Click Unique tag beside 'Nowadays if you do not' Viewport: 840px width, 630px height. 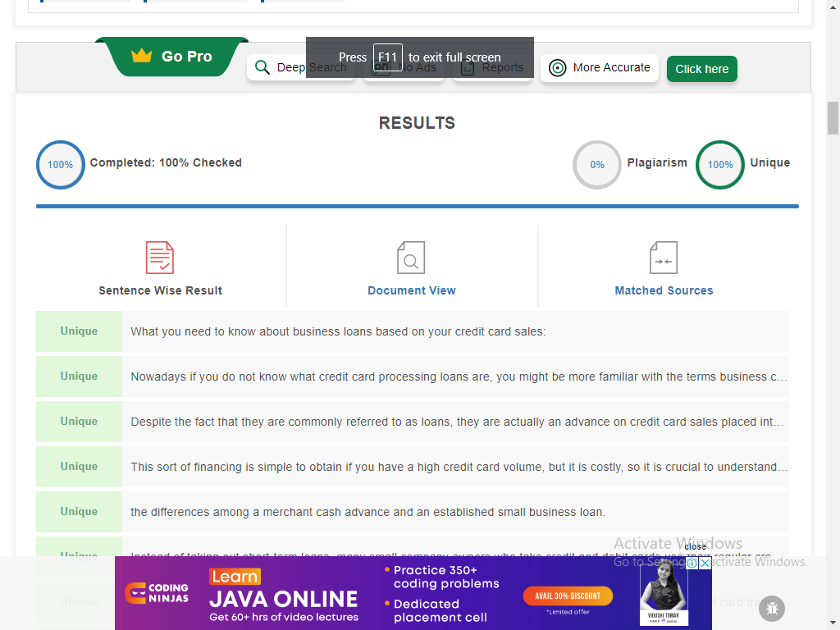[79, 377]
